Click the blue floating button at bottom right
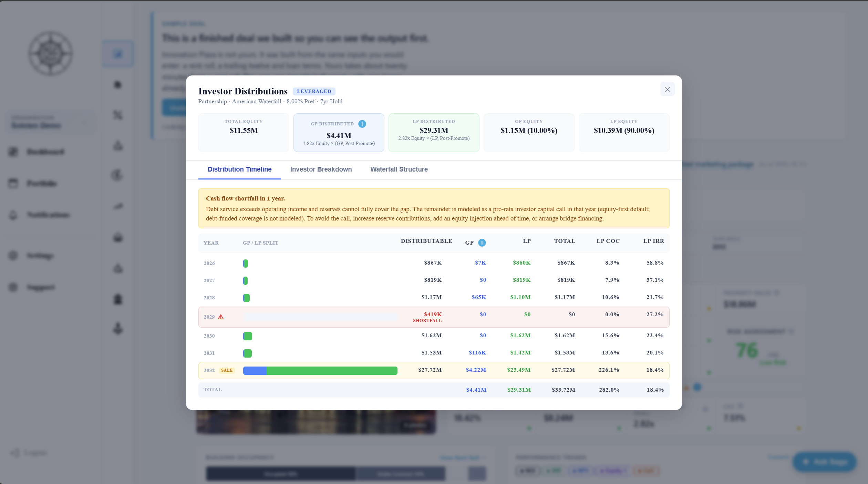The height and width of the screenshot is (484, 868). pyautogui.click(x=824, y=462)
